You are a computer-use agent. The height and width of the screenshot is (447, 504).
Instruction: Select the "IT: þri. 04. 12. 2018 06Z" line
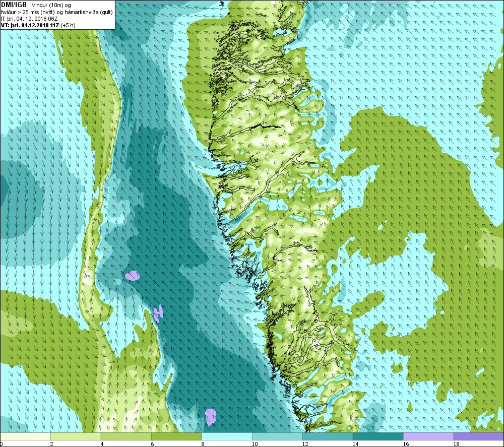click(29, 19)
